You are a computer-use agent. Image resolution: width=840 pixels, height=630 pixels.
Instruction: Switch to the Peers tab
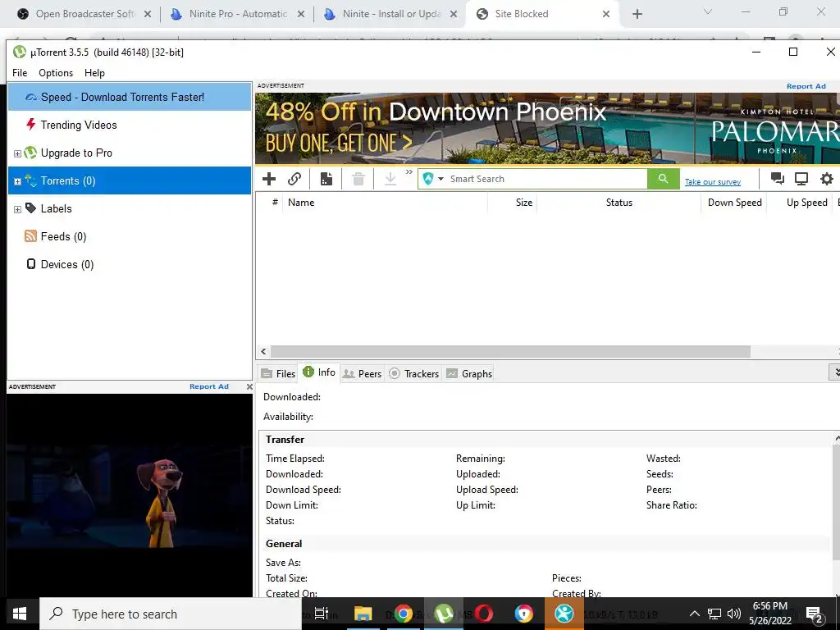click(362, 373)
